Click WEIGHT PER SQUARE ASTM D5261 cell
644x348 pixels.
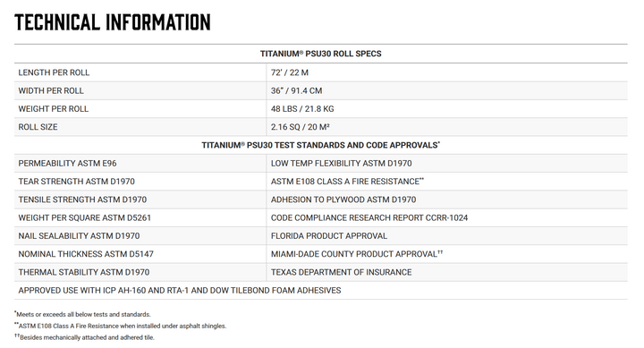tap(140, 217)
